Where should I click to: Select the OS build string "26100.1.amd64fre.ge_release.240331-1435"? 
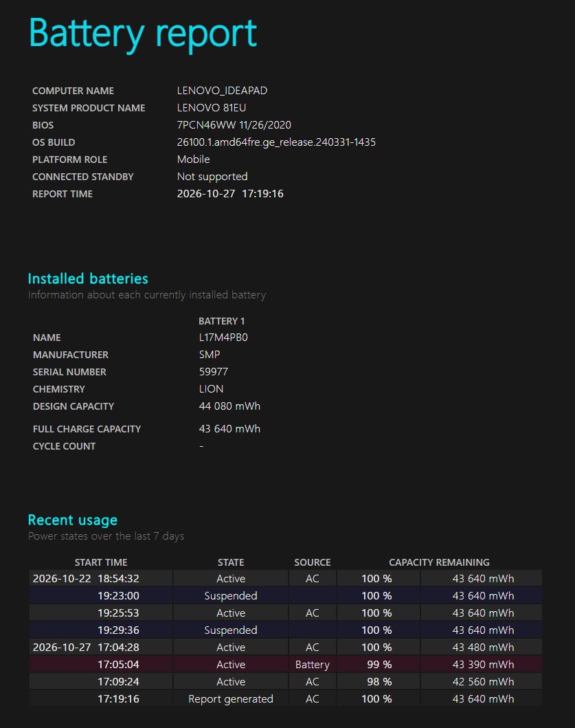(276, 142)
